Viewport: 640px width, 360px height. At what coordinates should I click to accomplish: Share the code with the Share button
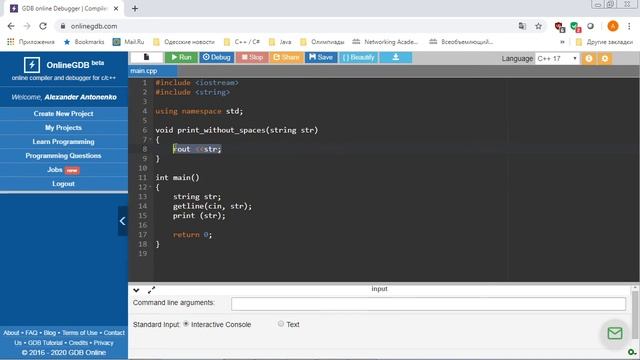coord(286,57)
